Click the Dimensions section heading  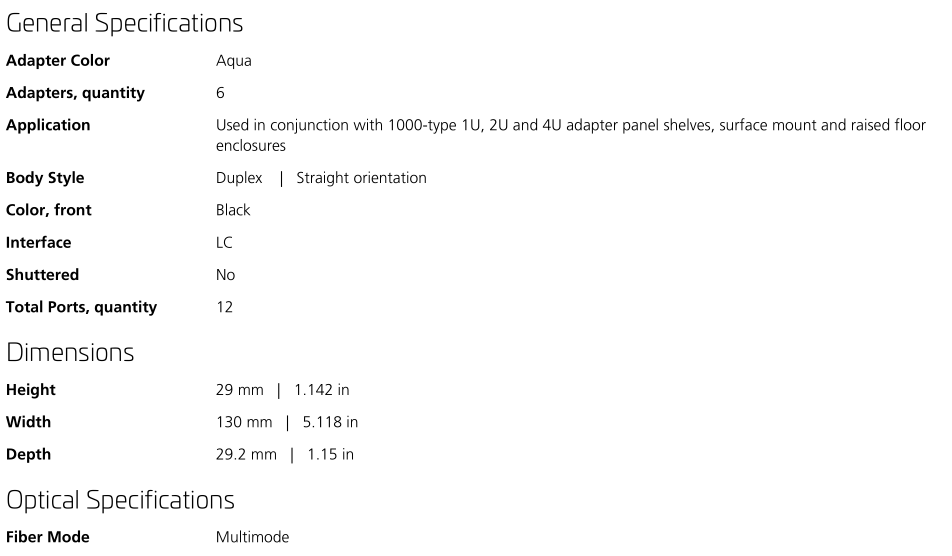tap(70, 353)
